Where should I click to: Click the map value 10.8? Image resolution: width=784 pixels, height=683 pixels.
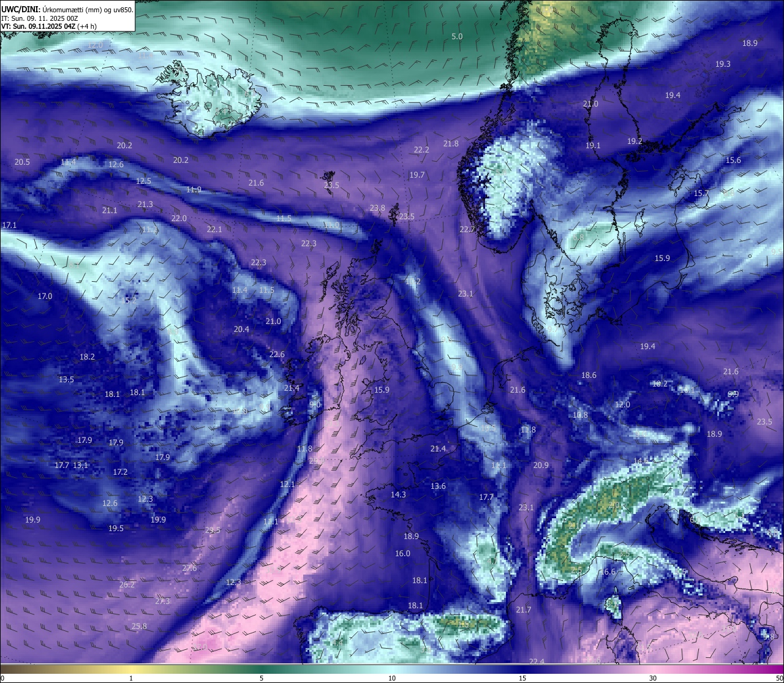(580, 415)
